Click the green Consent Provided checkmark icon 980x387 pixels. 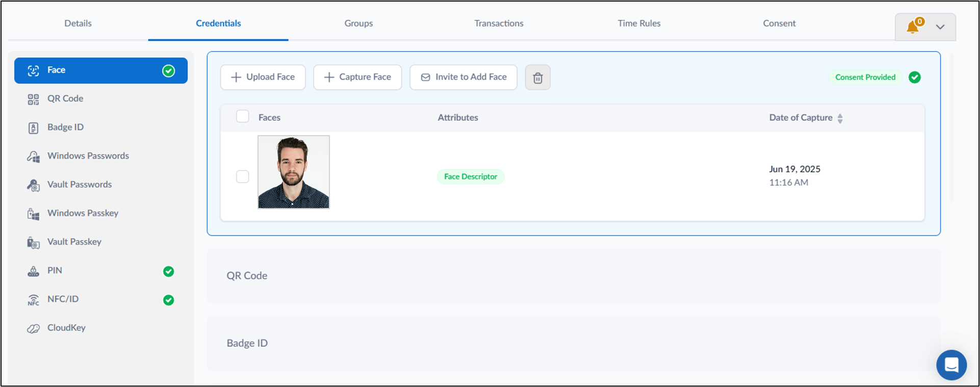915,78
